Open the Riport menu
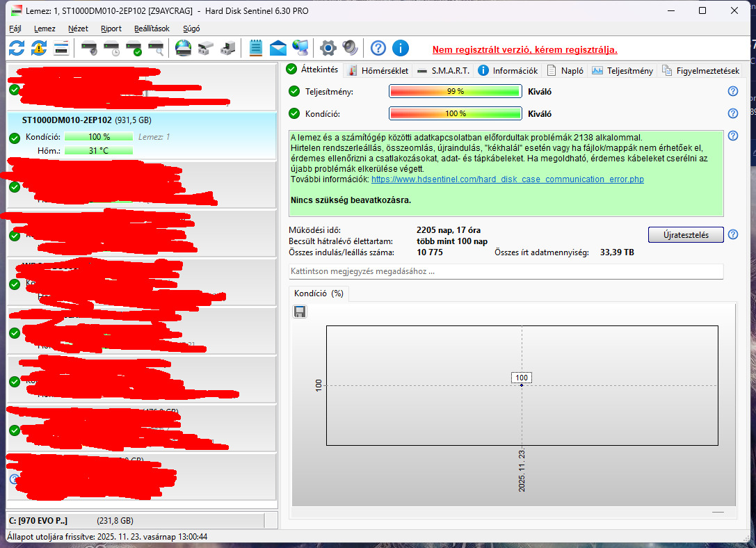 (111, 29)
